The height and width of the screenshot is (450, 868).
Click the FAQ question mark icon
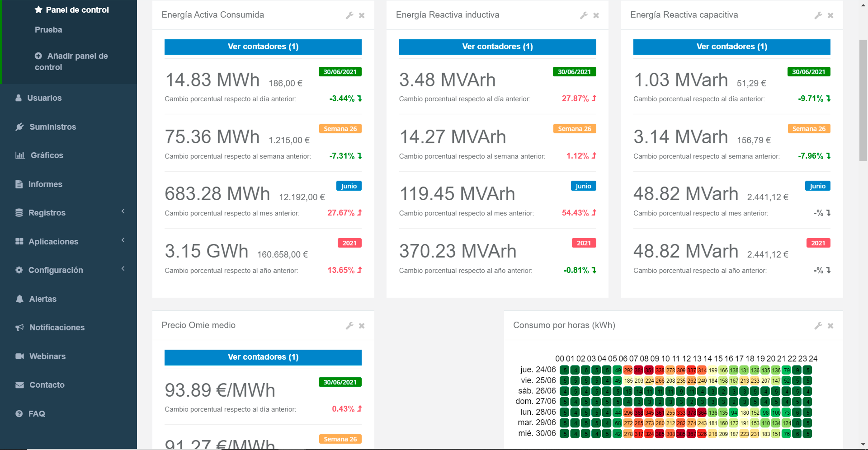[19, 414]
